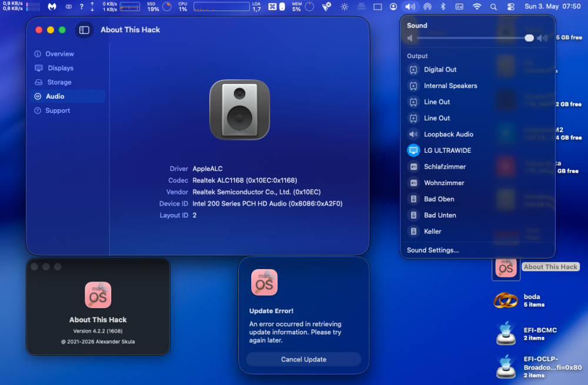Screen dimensions: 588x385
Task: Choose Digital Out as sound output
Action: [477, 69]
